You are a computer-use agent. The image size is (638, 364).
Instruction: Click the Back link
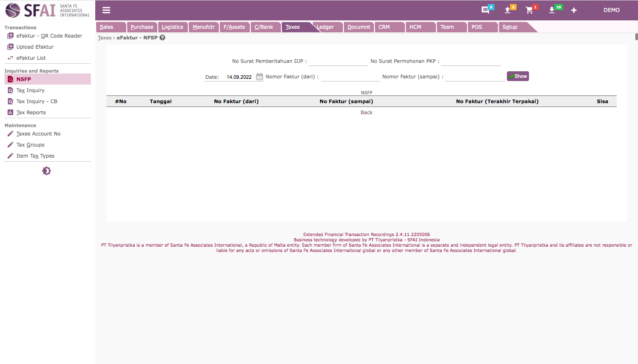pyautogui.click(x=366, y=112)
